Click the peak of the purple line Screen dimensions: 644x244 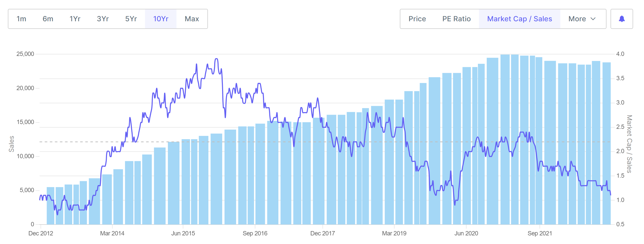point(216,59)
